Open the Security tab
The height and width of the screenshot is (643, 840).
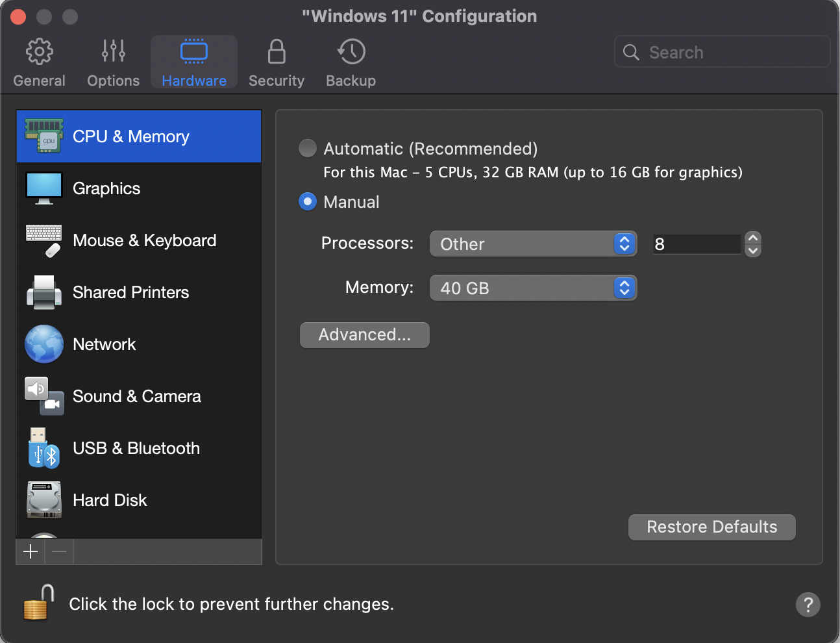pos(277,62)
